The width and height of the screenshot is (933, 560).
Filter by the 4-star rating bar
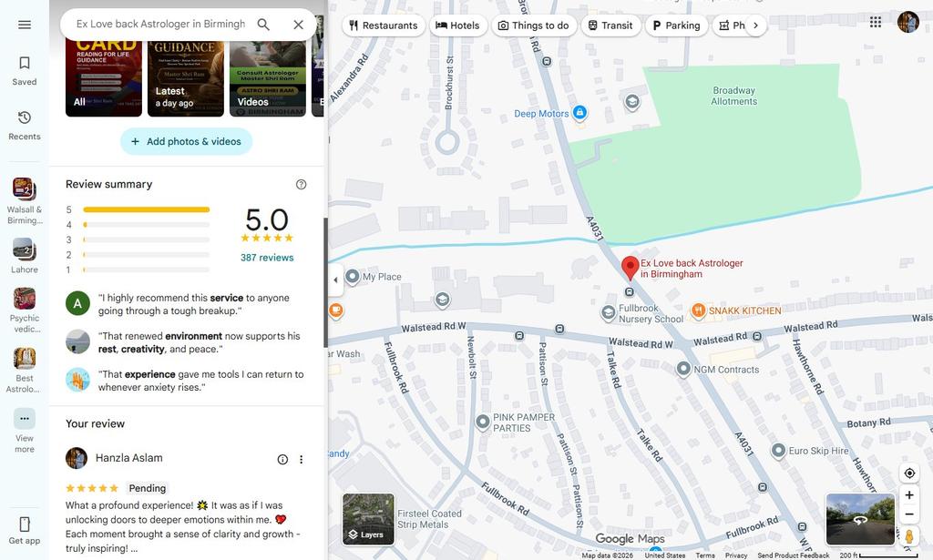138,225
